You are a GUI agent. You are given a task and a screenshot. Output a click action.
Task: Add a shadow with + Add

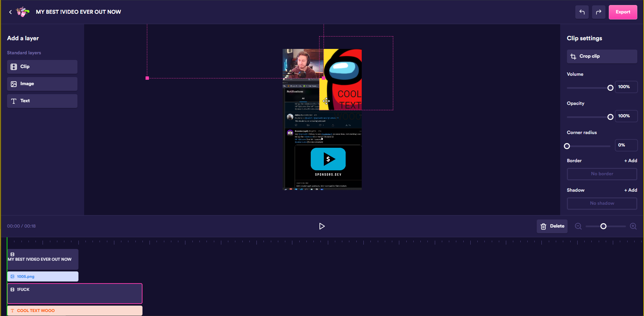pos(631,190)
